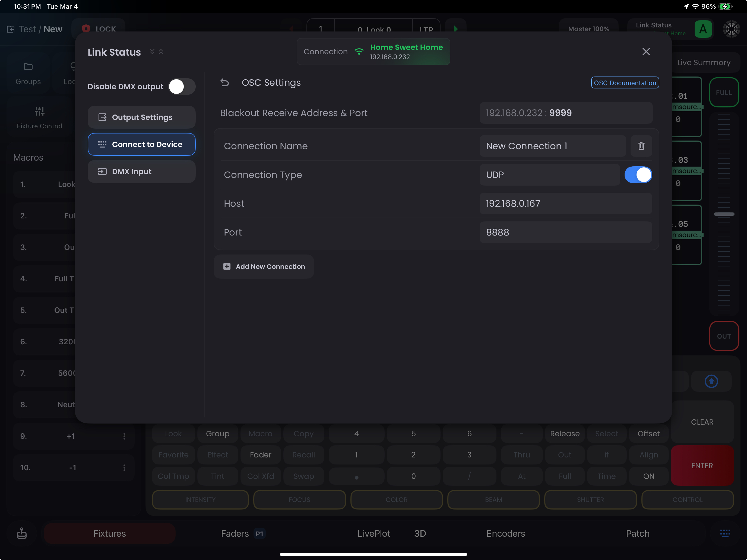This screenshot has width=747, height=560.
Task: Click the plus icon in Add New Connection
Action: tap(227, 266)
